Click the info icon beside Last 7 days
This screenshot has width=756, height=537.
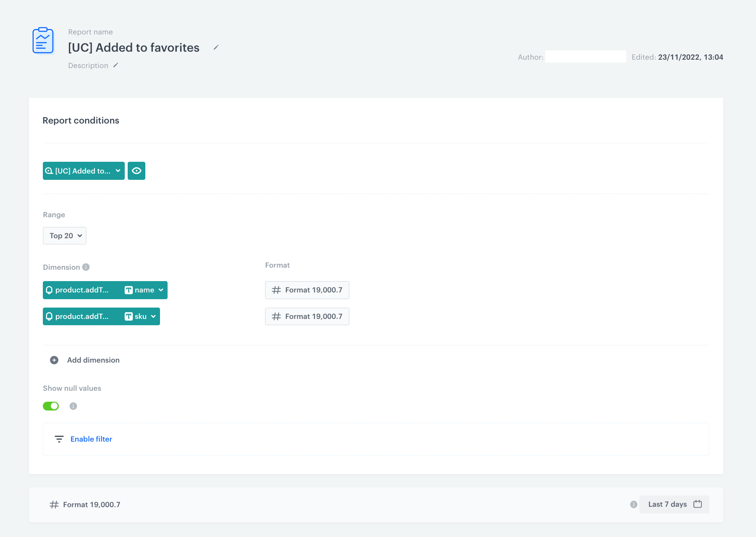coord(633,505)
